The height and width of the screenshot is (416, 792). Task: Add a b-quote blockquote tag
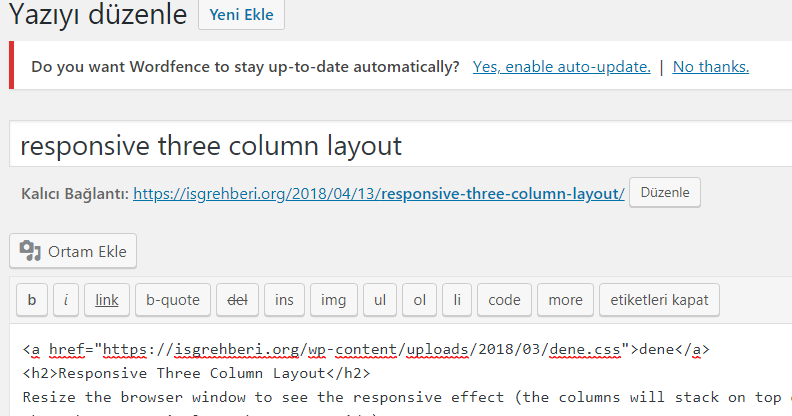click(x=173, y=300)
